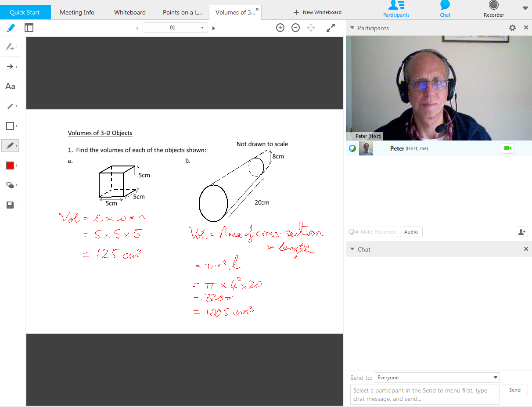The width and height of the screenshot is (532, 407).
Task: Select the Text tool (Aa)
Action: tap(10, 86)
